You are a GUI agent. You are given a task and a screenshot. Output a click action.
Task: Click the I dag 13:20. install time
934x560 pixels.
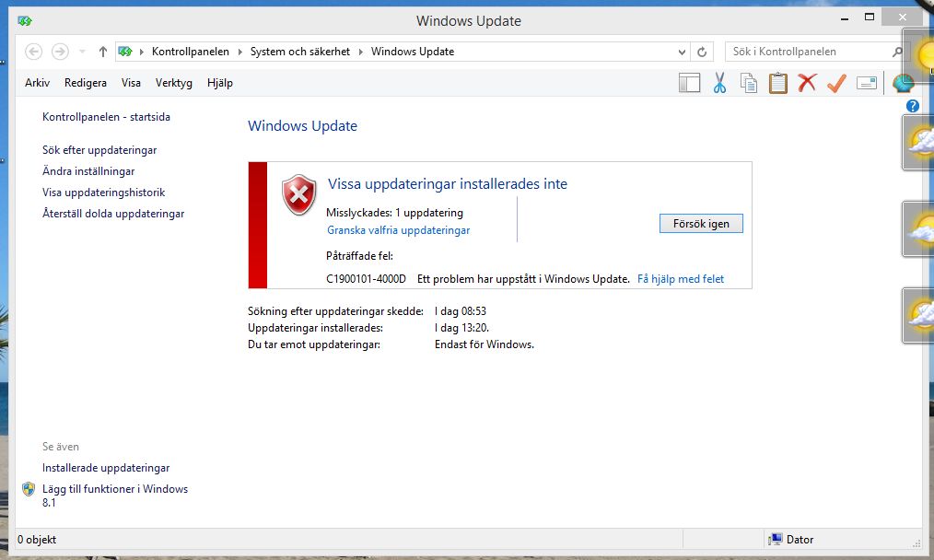461,328
